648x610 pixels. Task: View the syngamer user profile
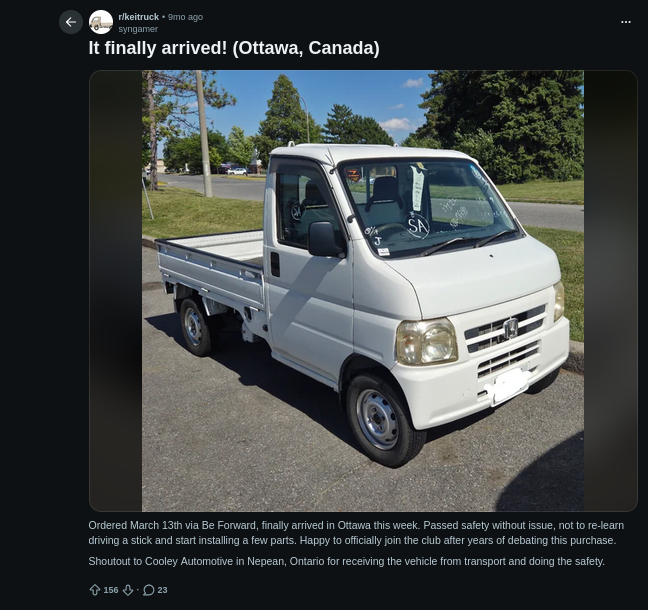(x=138, y=29)
